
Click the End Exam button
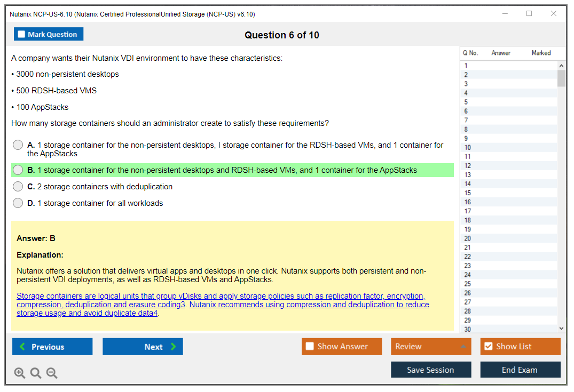click(x=520, y=370)
